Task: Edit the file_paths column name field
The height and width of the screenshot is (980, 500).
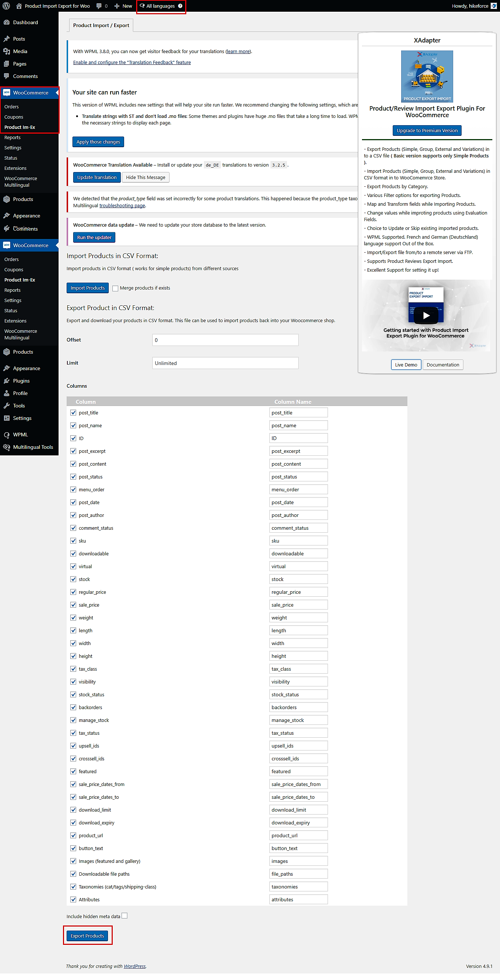Action: [x=298, y=874]
